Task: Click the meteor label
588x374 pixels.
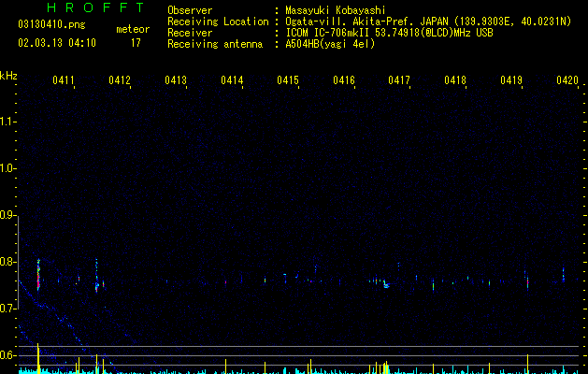Action: click(x=133, y=29)
